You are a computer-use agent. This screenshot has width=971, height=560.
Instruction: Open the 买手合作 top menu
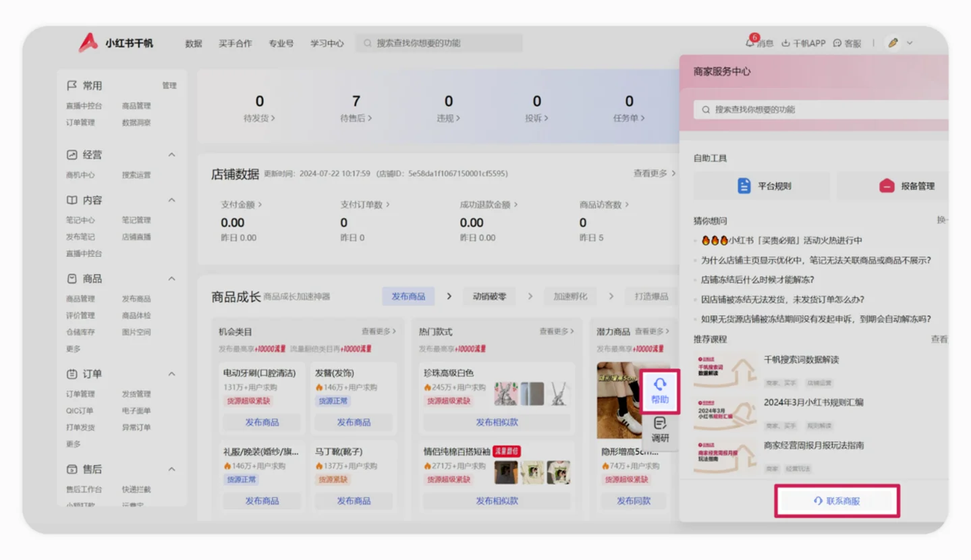[x=235, y=43]
